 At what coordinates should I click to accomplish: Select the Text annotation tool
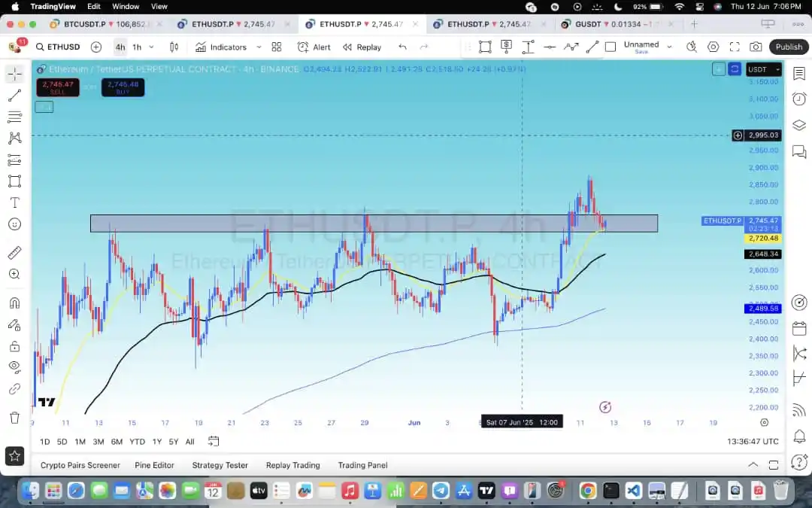[x=14, y=203]
